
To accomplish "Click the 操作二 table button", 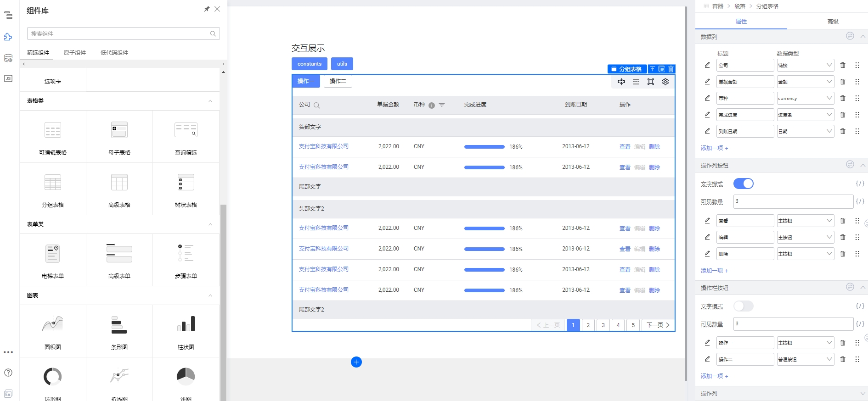I will (x=338, y=81).
